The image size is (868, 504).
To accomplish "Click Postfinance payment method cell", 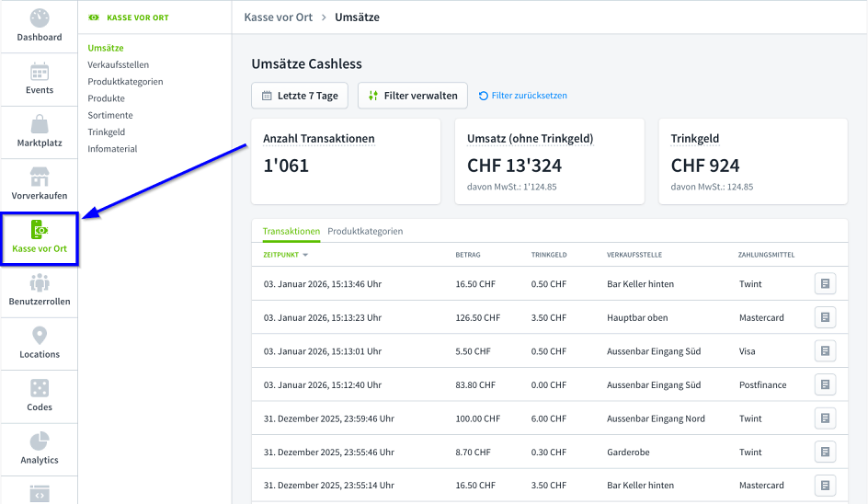I will [x=763, y=384].
